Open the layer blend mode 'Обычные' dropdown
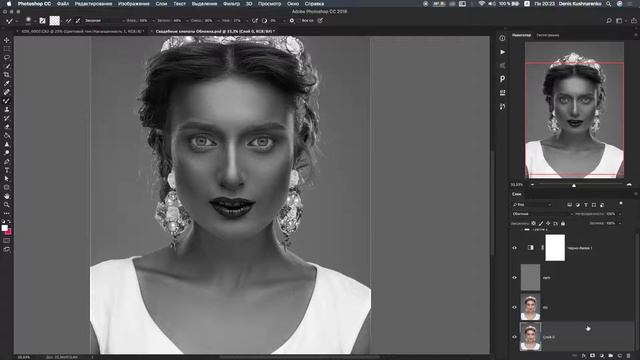The height and width of the screenshot is (360, 640). click(x=542, y=214)
